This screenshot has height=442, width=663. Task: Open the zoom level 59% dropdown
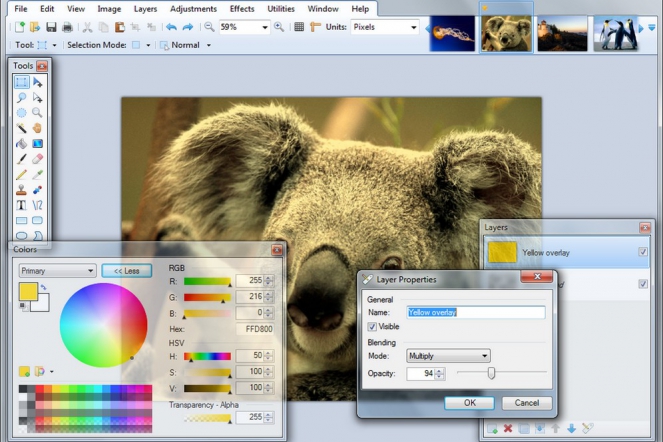265,27
